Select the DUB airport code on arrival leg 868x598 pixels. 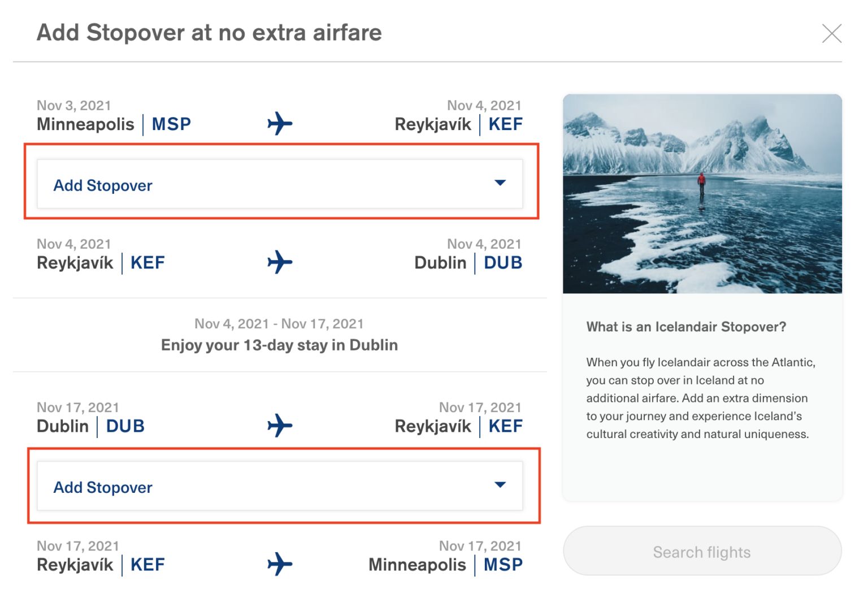(x=502, y=262)
